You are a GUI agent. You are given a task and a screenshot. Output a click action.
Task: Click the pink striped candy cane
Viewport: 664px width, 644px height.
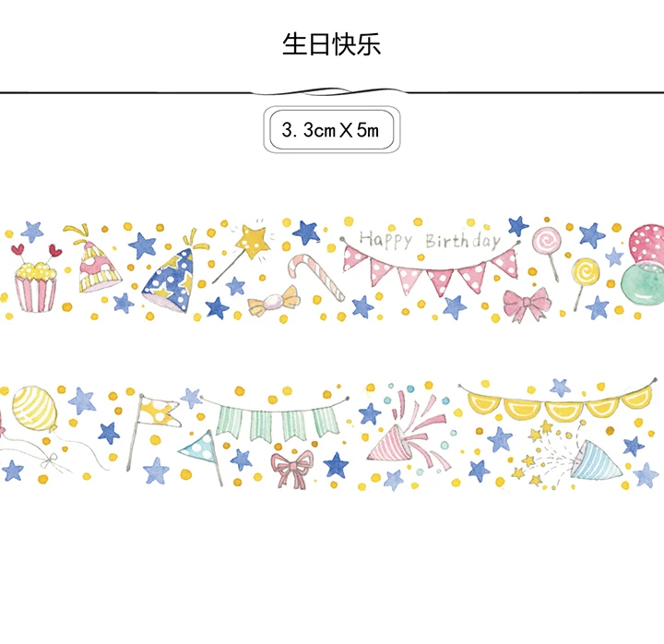[315, 277]
